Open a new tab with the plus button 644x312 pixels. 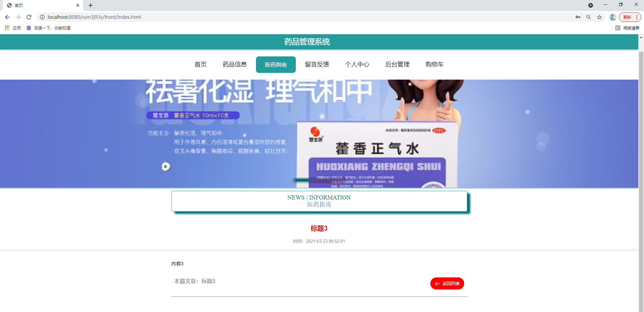pyautogui.click(x=91, y=5)
